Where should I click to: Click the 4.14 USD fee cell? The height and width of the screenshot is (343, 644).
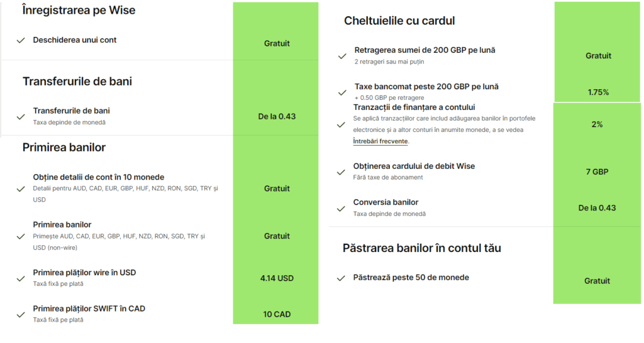coord(277,278)
